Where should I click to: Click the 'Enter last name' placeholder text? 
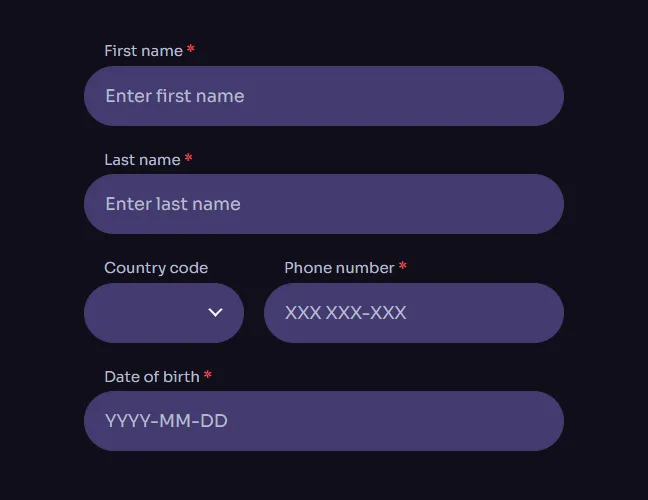[173, 204]
